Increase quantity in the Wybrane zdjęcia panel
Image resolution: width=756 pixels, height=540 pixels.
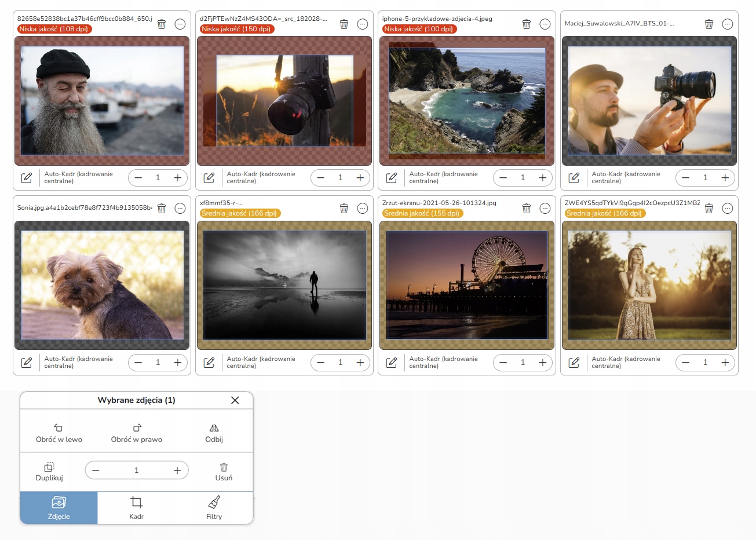[177, 470]
